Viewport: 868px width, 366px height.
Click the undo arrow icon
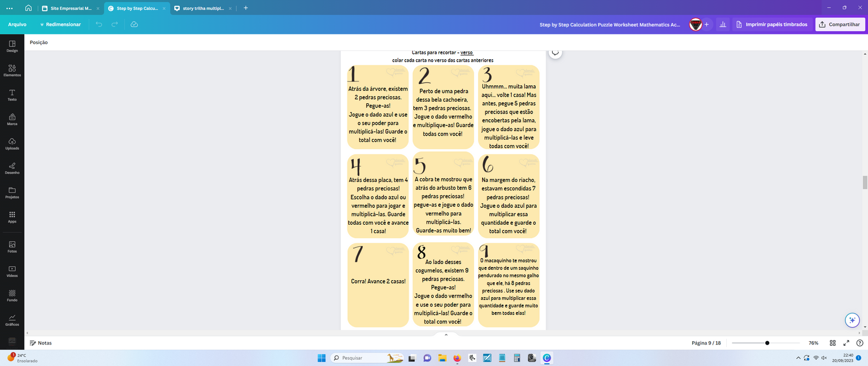(x=99, y=24)
